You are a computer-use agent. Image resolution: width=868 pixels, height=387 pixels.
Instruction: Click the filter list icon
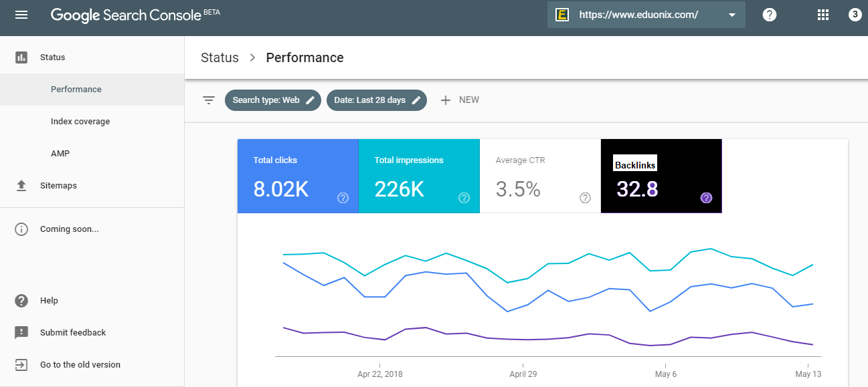209,100
